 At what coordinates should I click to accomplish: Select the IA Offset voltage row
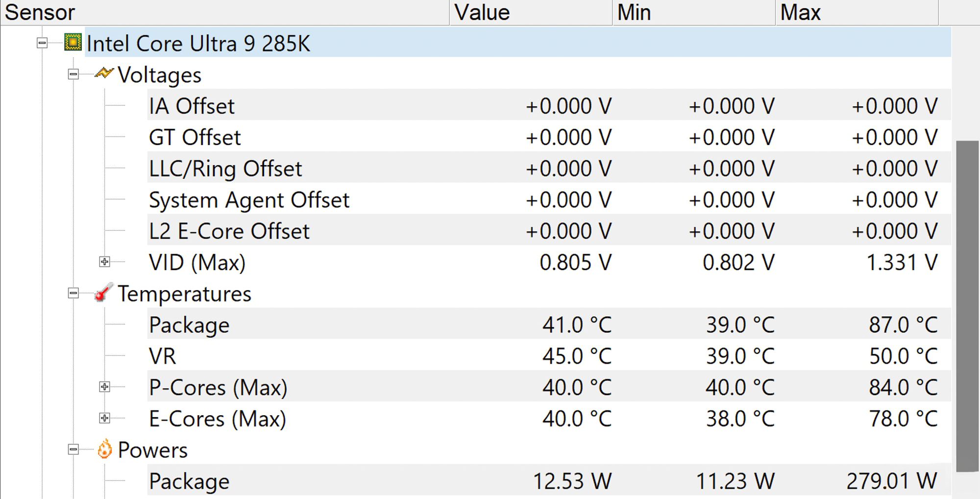pos(549,105)
